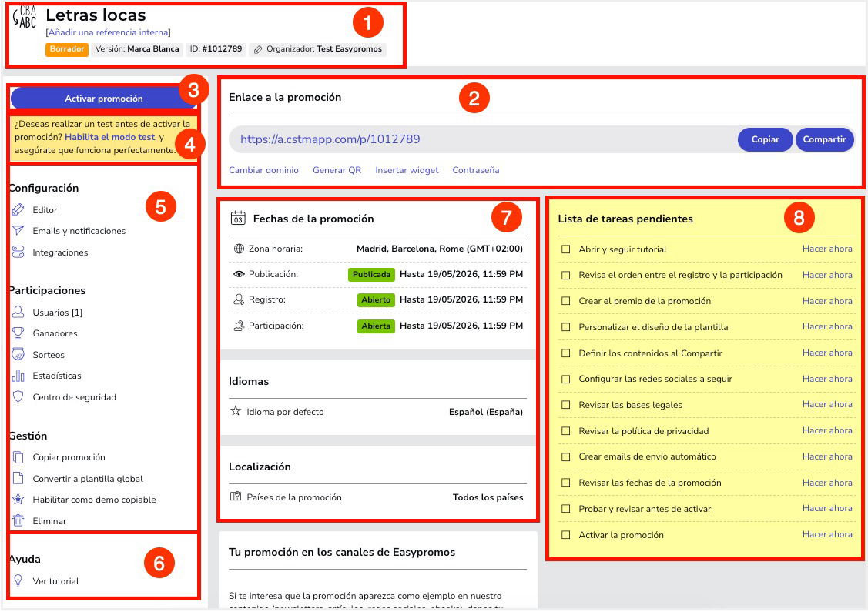Check the Abrir y seguir tutorial task

[x=566, y=249]
